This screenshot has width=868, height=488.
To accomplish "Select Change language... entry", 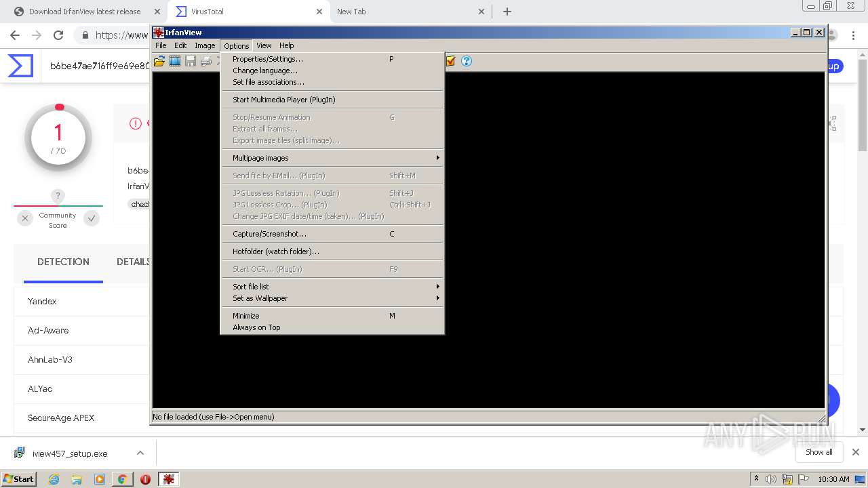I will click(332, 70).
